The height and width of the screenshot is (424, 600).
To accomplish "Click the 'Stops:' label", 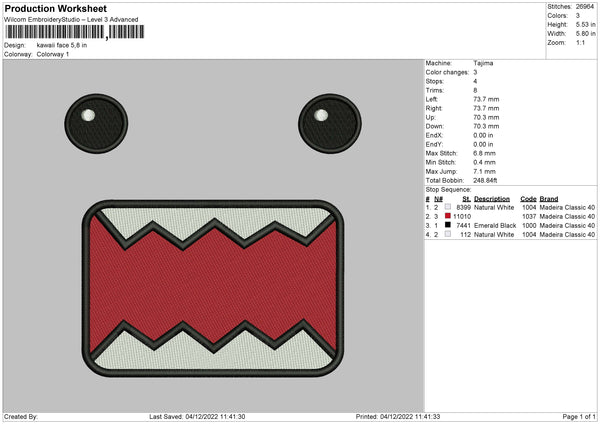I will (x=435, y=81).
